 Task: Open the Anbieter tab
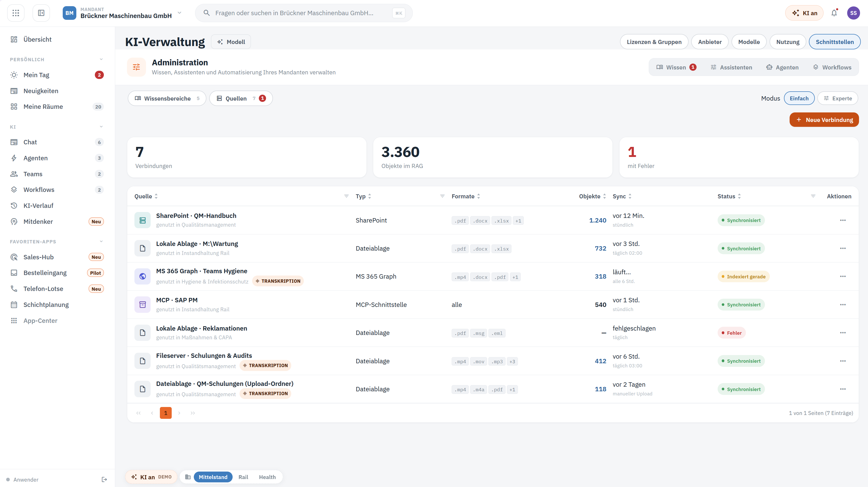coord(710,41)
